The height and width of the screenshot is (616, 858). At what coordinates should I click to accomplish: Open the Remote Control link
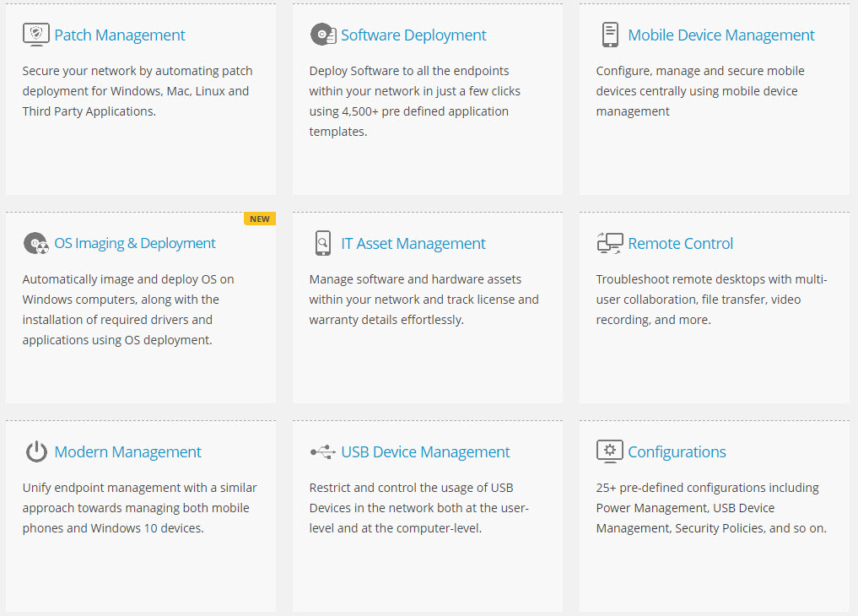pos(680,243)
